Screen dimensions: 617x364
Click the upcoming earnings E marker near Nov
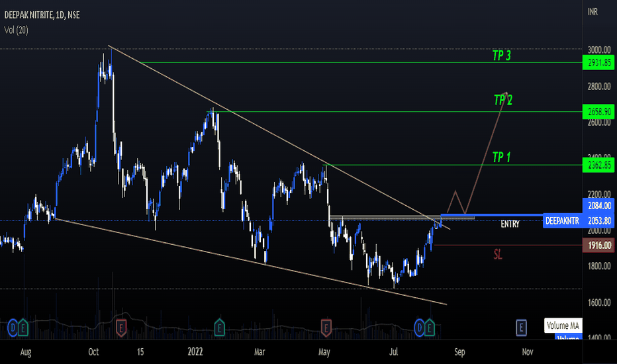pos(522,328)
